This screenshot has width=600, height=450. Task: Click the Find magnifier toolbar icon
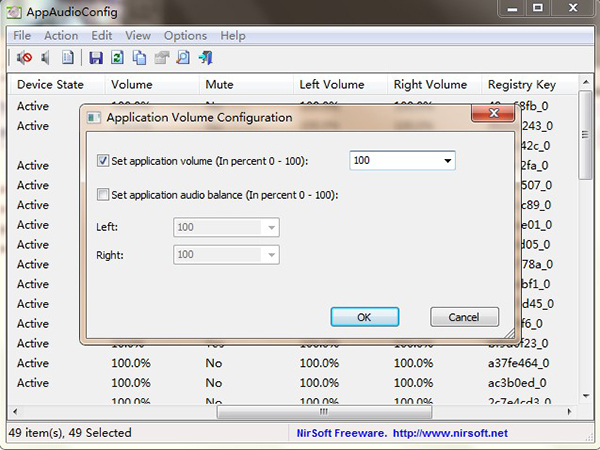183,57
